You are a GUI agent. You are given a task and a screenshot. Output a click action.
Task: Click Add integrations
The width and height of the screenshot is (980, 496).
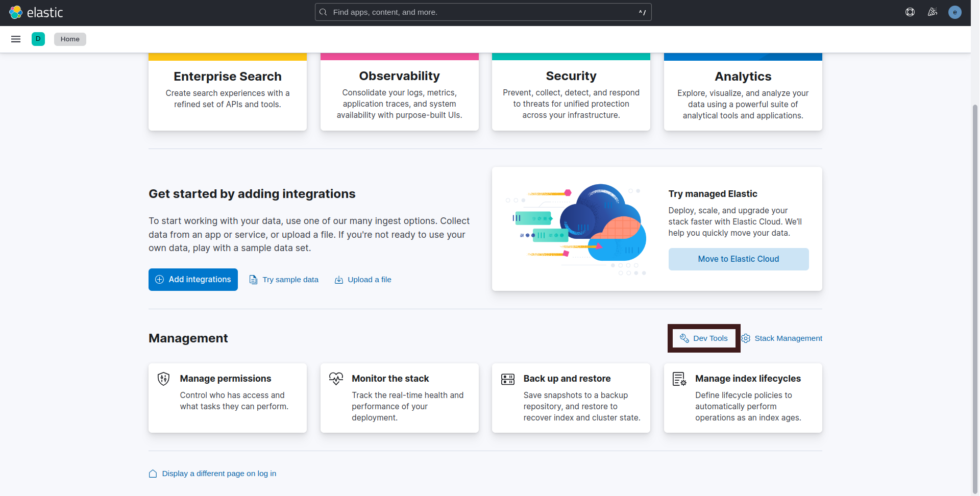pos(193,279)
